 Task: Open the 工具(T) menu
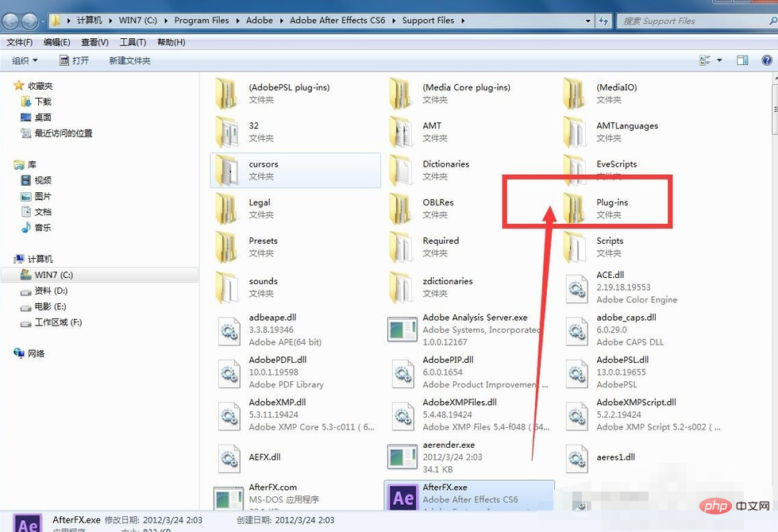(x=133, y=42)
